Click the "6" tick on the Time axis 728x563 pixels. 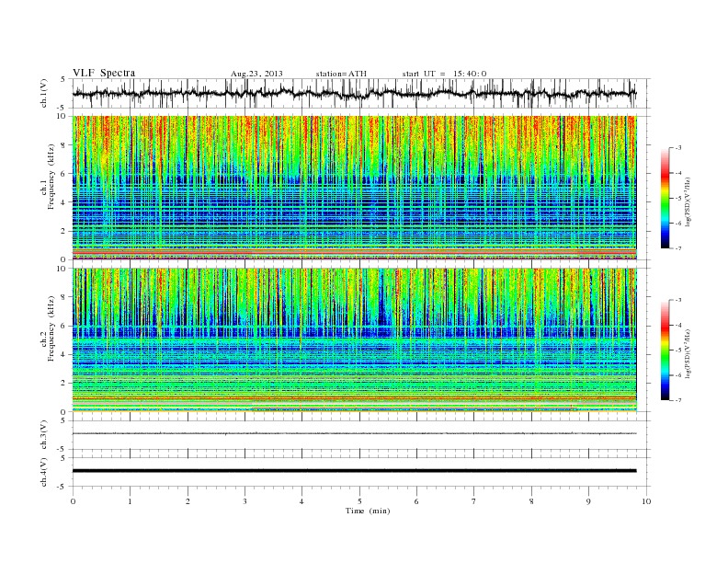(x=416, y=501)
